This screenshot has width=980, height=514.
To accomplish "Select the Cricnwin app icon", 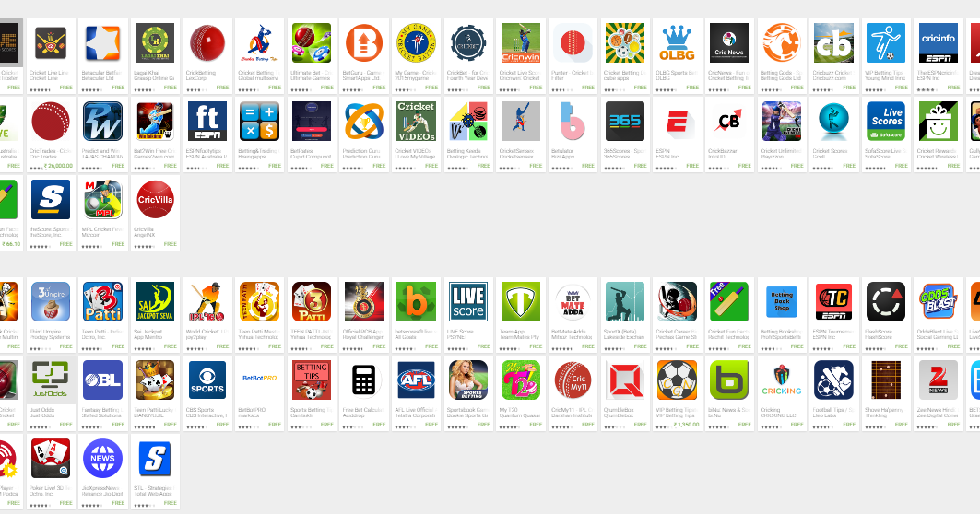I will [x=521, y=43].
